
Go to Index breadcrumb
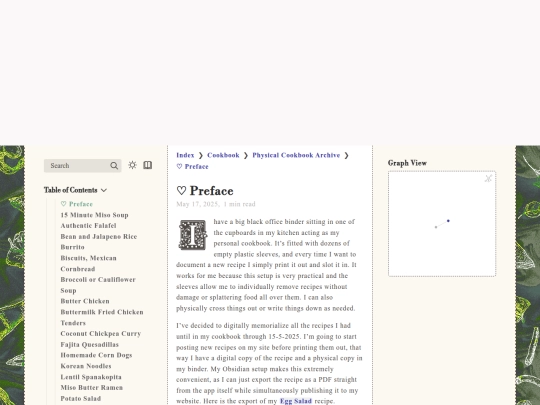pyautogui.click(x=185, y=155)
